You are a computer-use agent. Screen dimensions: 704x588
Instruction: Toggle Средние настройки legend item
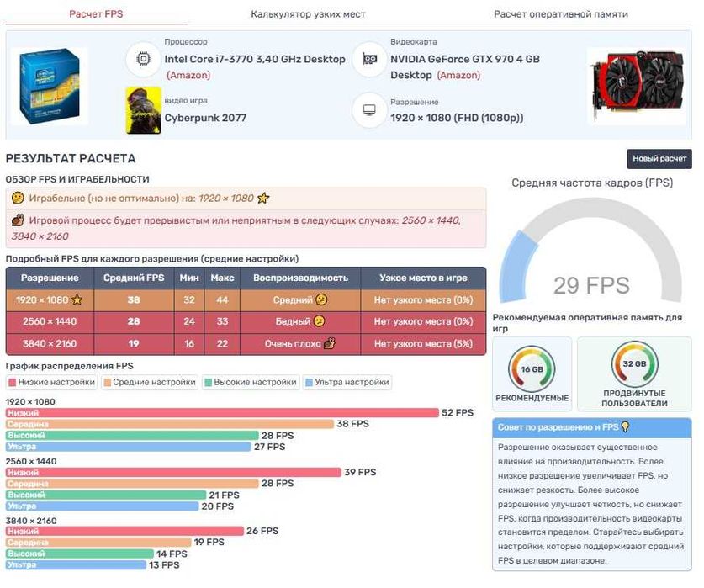[x=150, y=382]
